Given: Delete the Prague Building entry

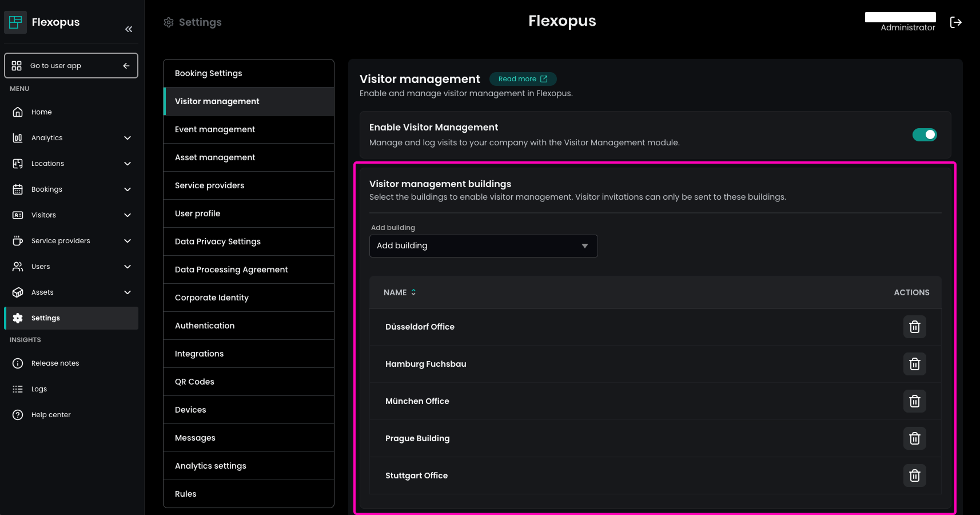Looking at the screenshot, I should [x=914, y=438].
